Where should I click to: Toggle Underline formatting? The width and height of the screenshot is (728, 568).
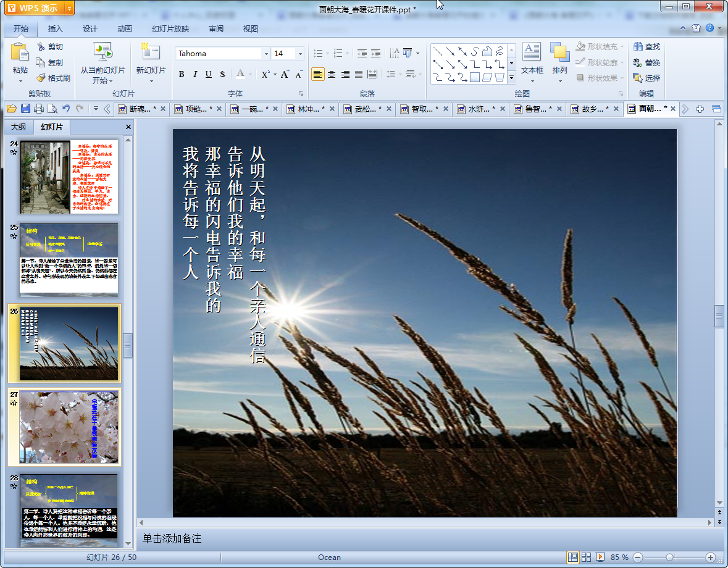tap(209, 74)
